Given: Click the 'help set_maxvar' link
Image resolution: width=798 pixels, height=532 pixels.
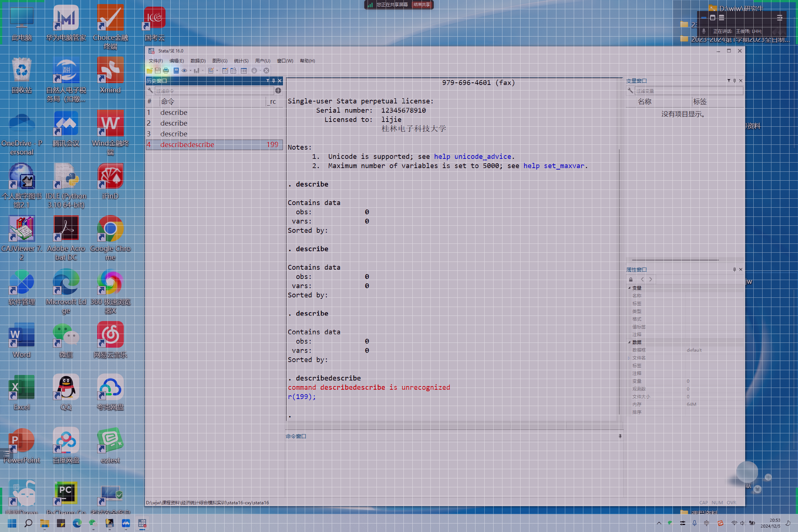Looking at the screenshot, I should pos(554,166).
